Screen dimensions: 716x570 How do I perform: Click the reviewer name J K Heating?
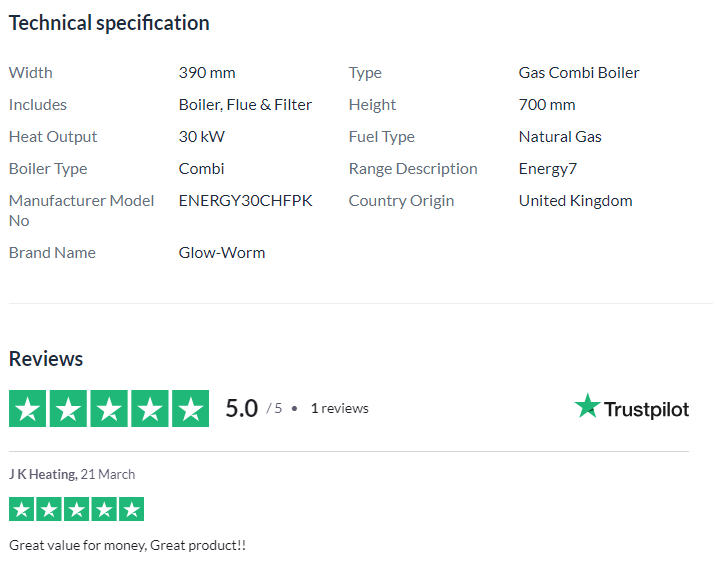(42, 475)
